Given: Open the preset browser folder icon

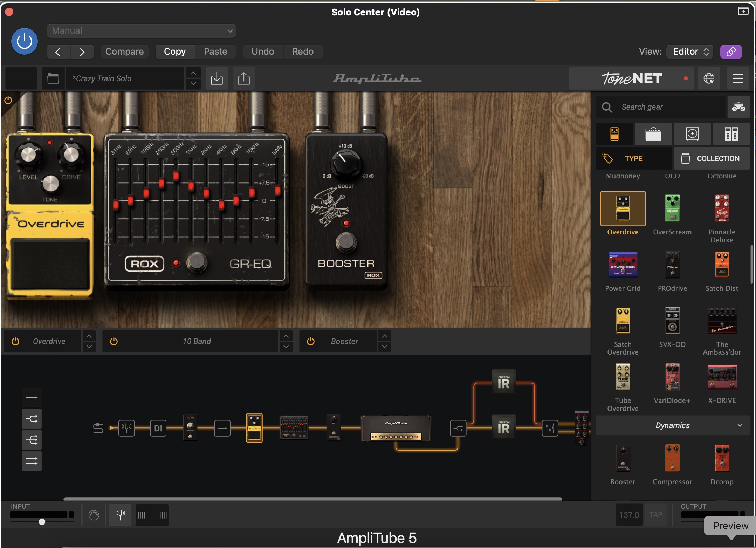Looking at the screenshot, I should pos(53,78).
